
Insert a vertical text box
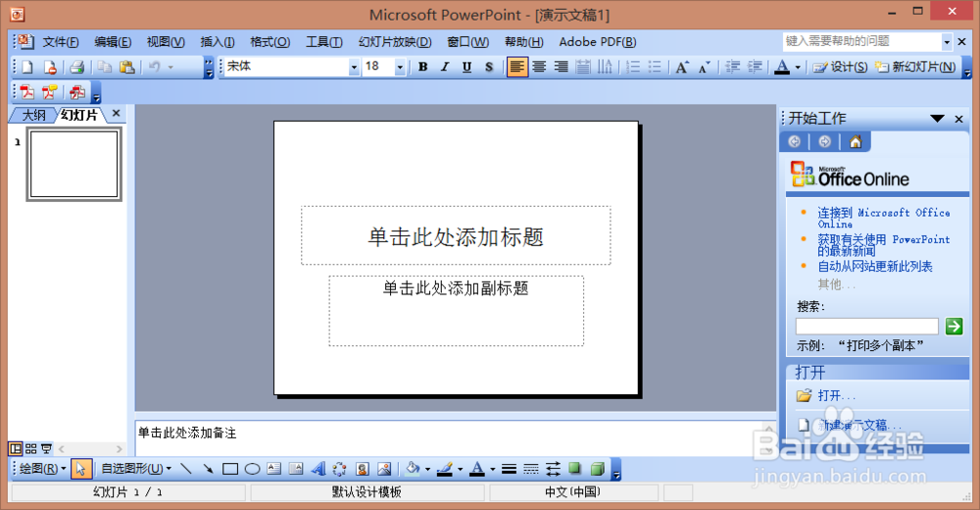(296, 469)
